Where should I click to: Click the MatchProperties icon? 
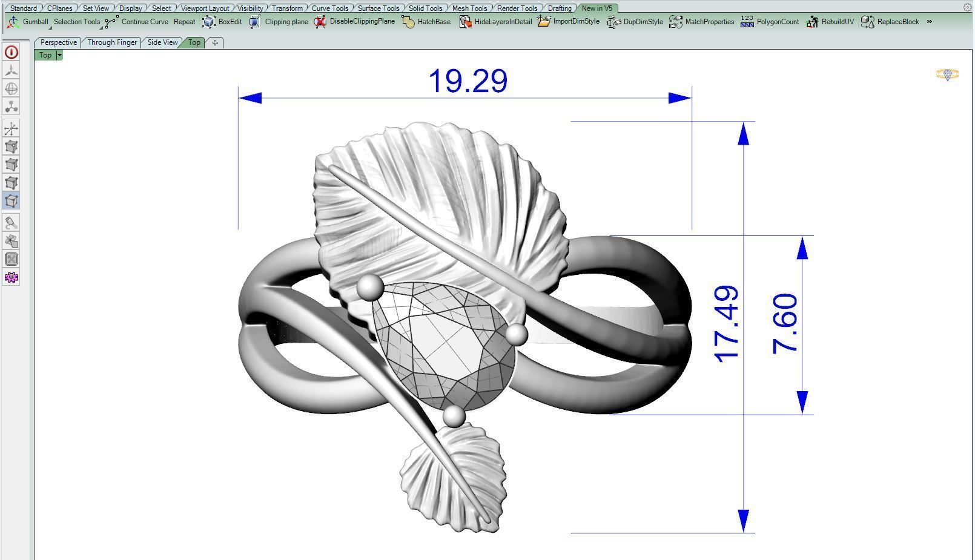[x=675, y=22]
